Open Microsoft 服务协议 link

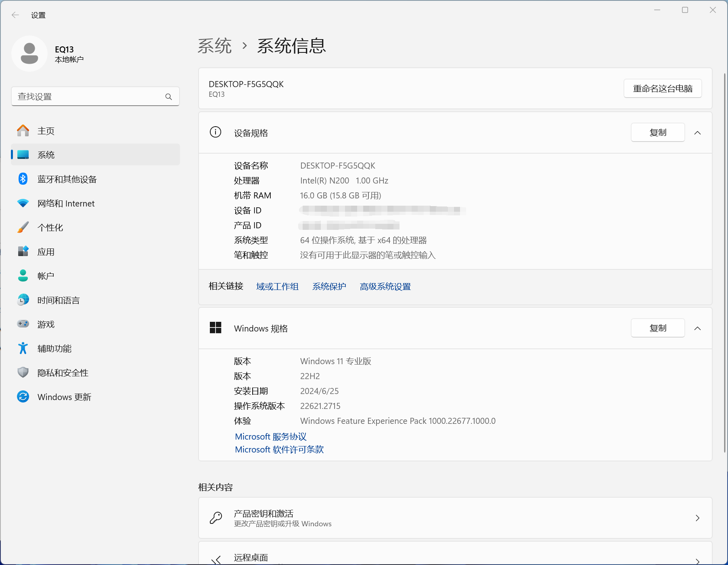(x=270, y=437)
